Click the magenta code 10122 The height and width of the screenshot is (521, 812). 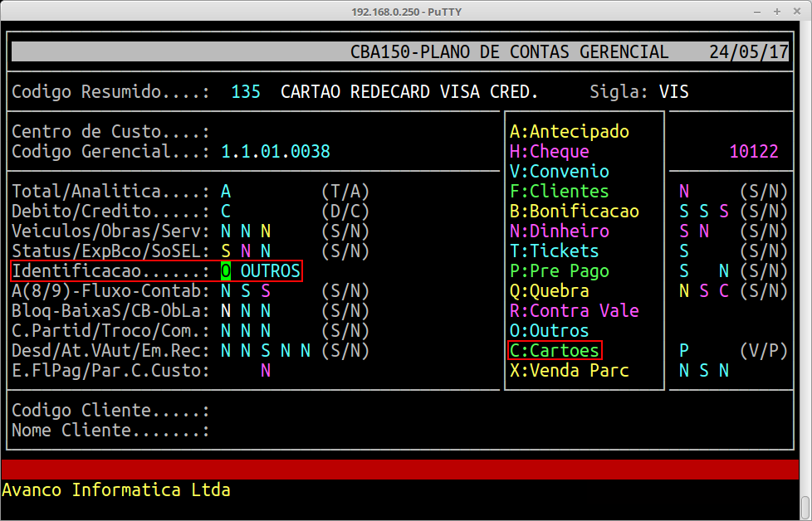point(754,152)
